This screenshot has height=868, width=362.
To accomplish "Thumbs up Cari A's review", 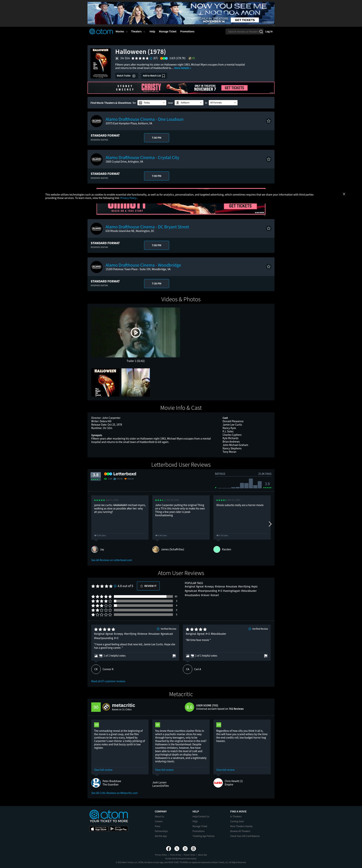I will click(x=188, y=656).
